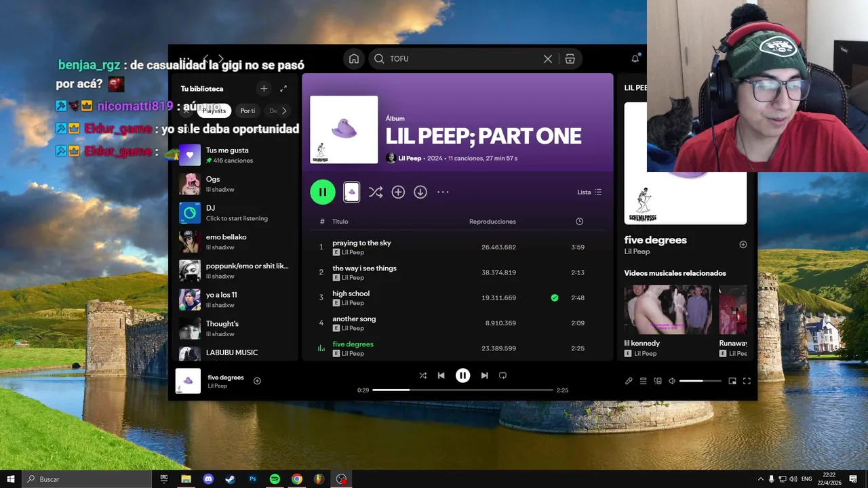The width and height of the screenshot is (868, 488).
Task: Pause the album with the green button
Action: click(323, 192)
